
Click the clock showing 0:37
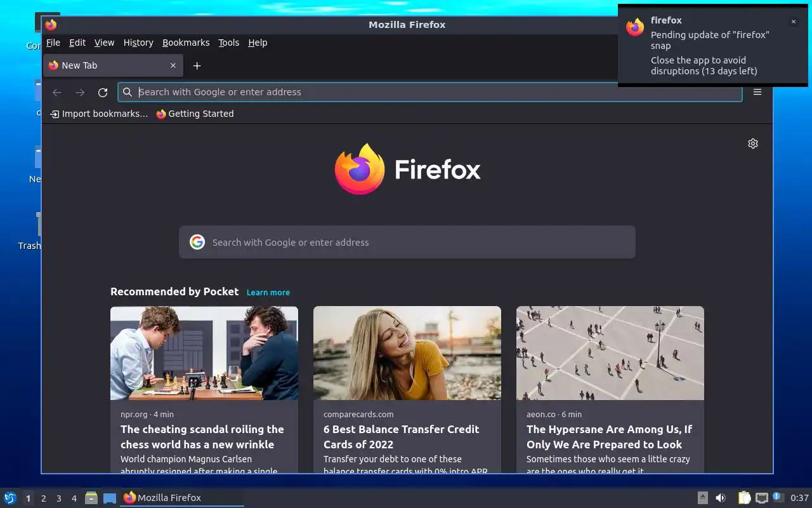(x=799, y=498)
